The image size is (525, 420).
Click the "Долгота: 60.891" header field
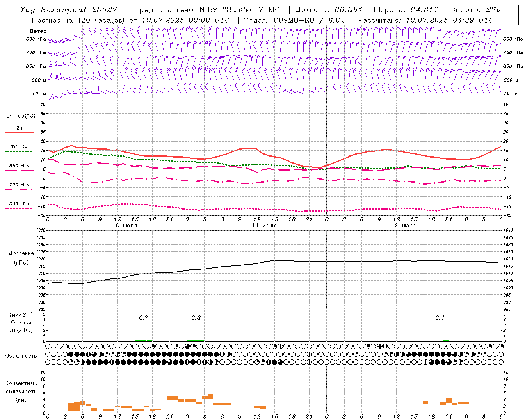[x=329, y=10]
